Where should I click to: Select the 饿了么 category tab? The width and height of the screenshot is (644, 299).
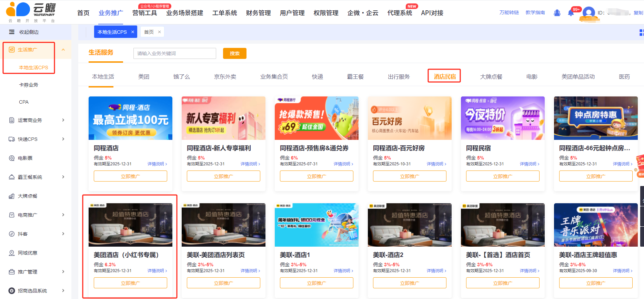[x=182, y=76]
